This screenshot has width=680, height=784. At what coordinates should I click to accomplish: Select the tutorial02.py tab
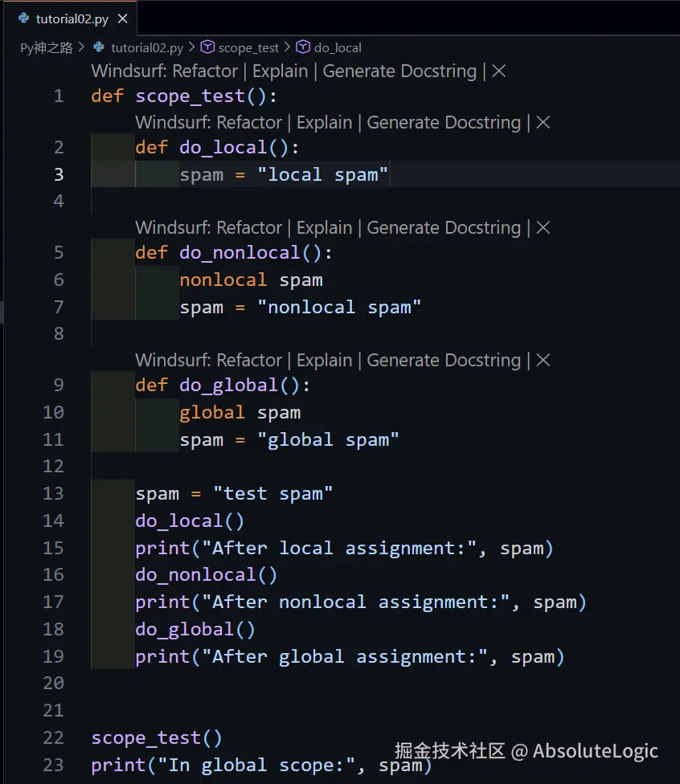[70, 18]
